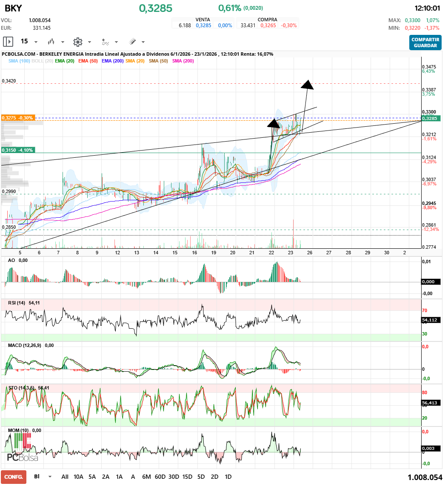Screen dimensions: 448x486
Task: Open the chart settings gear icon
Action: pyautogui.click(x=77, y=42)
